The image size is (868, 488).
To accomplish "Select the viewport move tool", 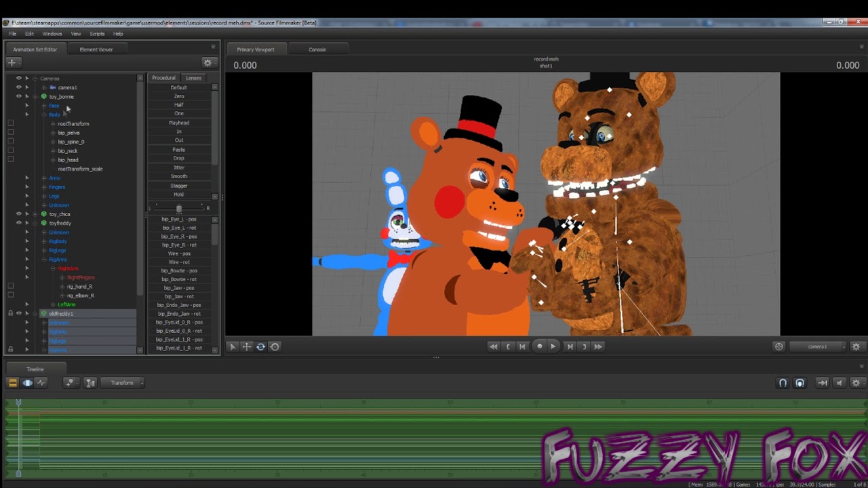I will tap(247, 346).
